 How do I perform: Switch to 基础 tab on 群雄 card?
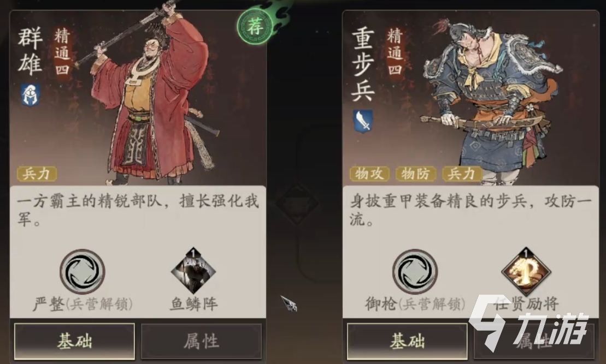coord(75,342)
